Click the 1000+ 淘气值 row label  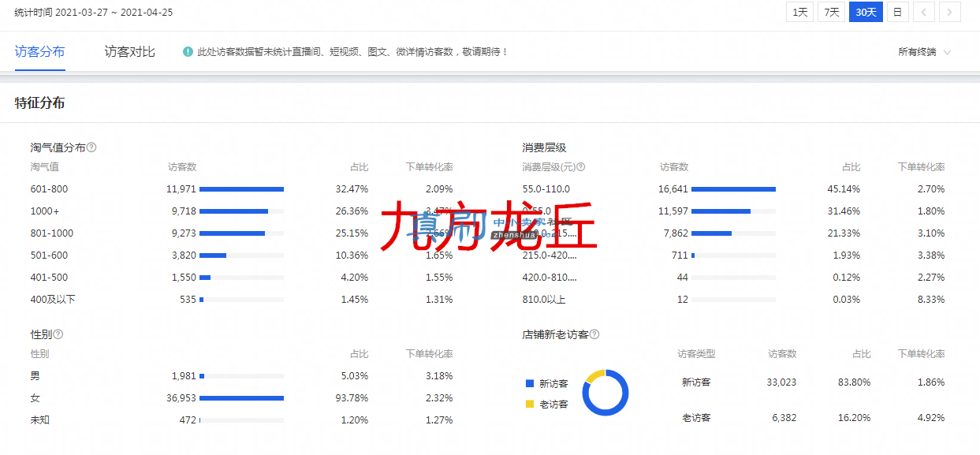click(45, 211)
